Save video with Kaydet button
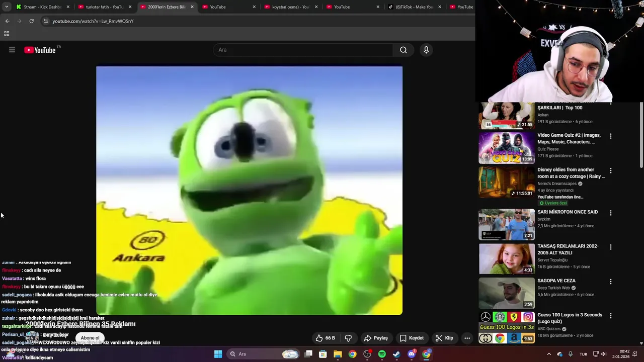Screen dimensions: 644x362 [x=411, y=338]
